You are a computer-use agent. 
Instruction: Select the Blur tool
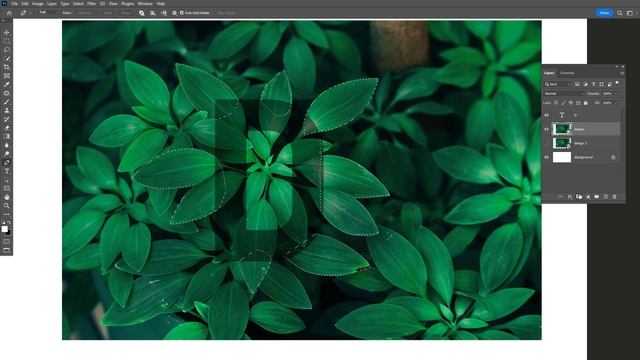pyautogui.click(x=7, y=145)
